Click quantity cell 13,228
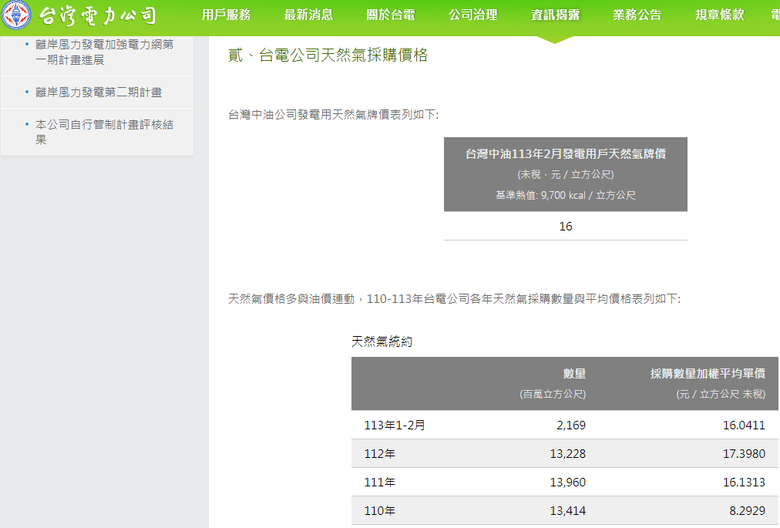Image resolution: width=780 pixels, height=528 pixels. pos(568,454)
